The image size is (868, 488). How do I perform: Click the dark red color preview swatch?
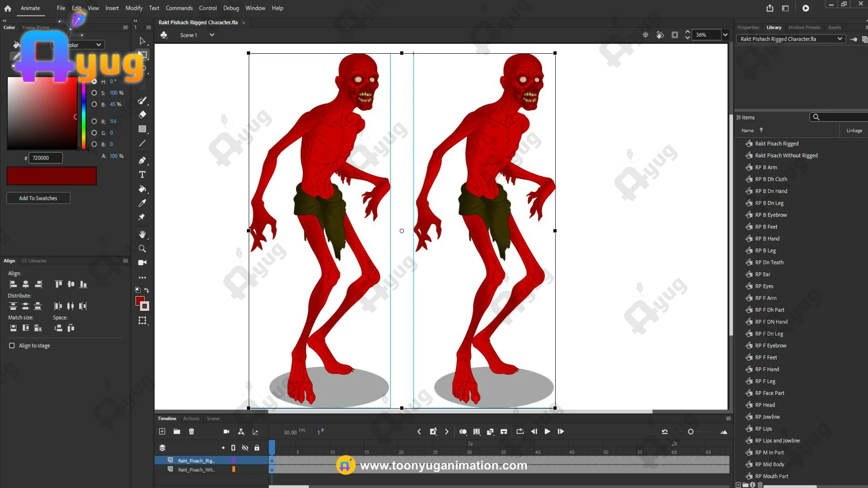(x=52, y=176)
